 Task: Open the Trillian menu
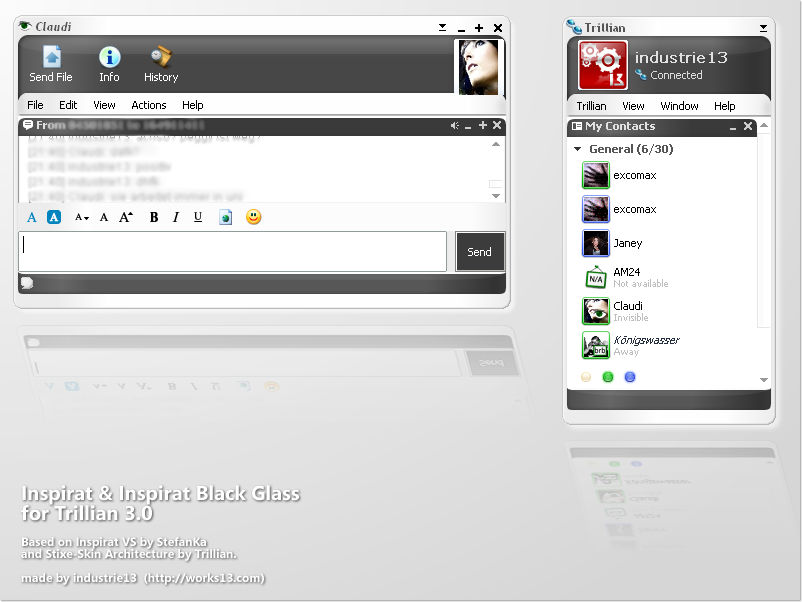[x=590, y=105]
